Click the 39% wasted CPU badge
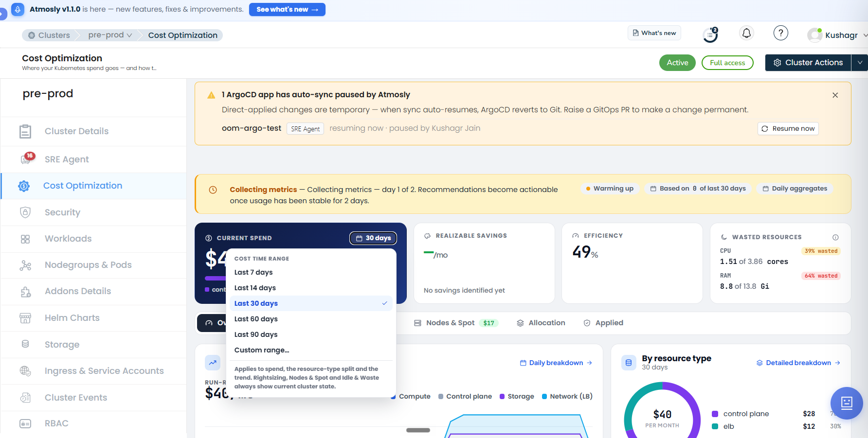The image size is (868, 438). point(821,251)
